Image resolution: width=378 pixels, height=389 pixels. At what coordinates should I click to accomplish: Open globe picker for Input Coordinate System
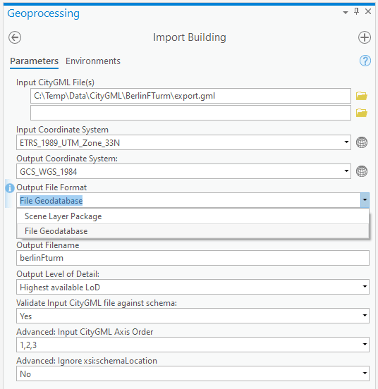coord(362,142)
